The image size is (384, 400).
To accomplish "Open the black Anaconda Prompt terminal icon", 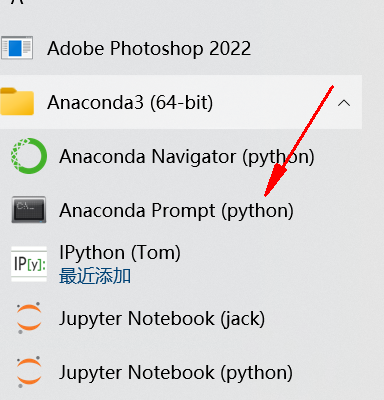I will [29, 210].
